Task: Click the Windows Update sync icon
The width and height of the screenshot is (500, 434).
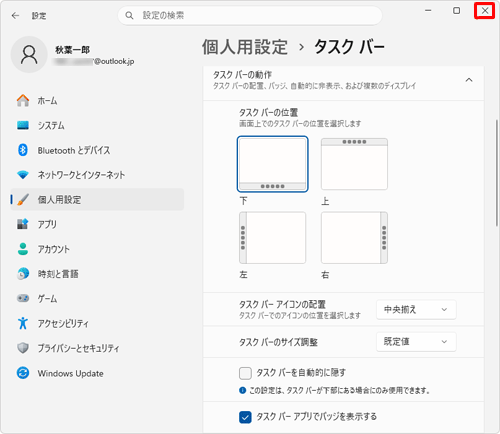Action: (23, 373)
